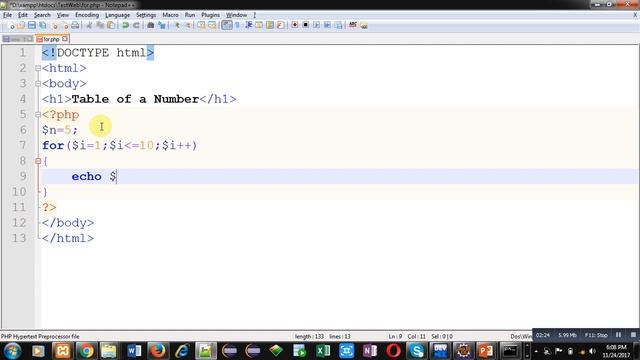
Task: Open the Edit menu
Action: (22, 15)
